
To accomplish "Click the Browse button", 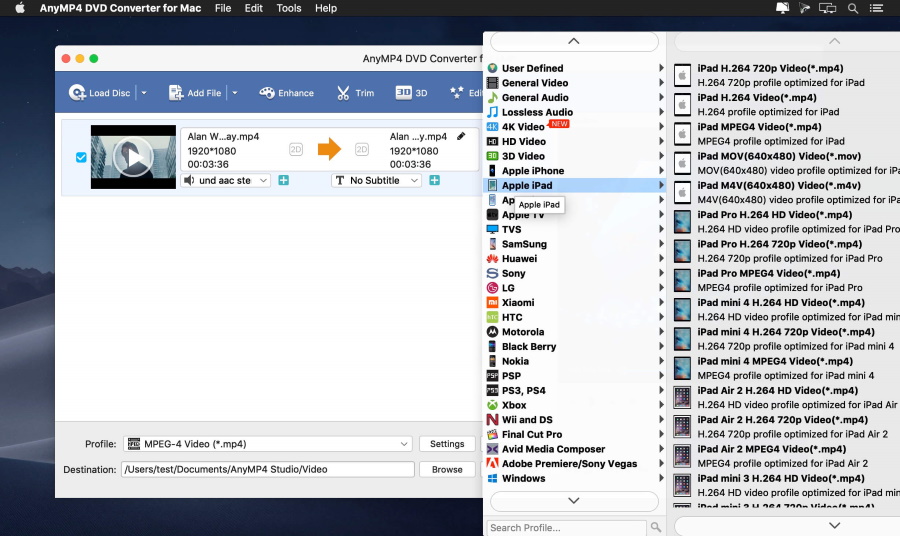I will click(447, 469).
